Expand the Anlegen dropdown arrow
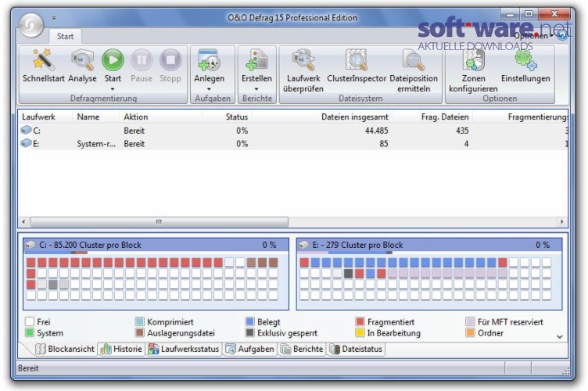 209,89
